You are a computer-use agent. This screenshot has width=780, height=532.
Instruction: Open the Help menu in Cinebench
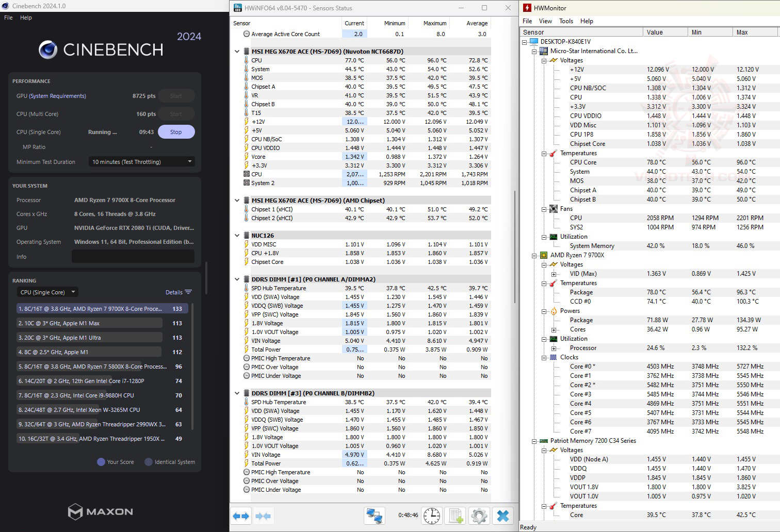click(26, 18)
